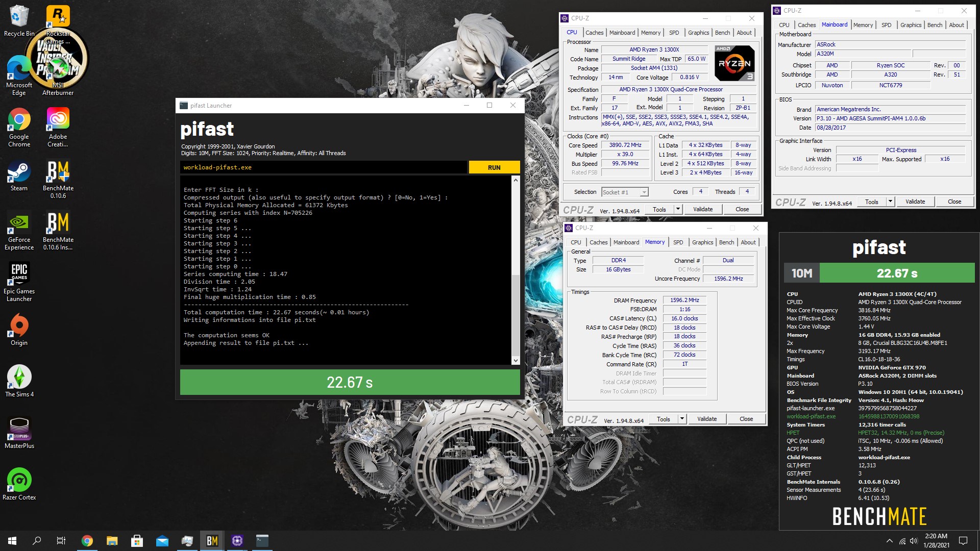This screenshot has width=980, height=551.
Task: Click green workload-pifast.exe integrity entry
Action: coord(811,416)
